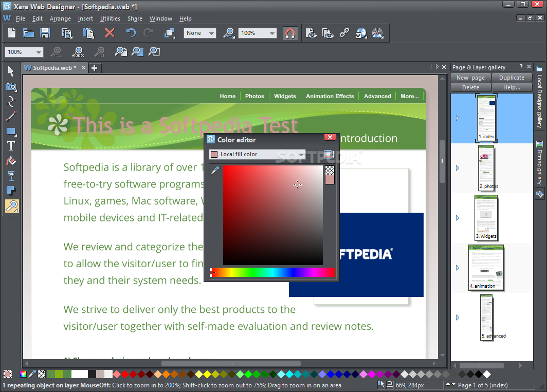Expand layers of page 5. advanced
The image size is (547, 392).
click(458, 318)
